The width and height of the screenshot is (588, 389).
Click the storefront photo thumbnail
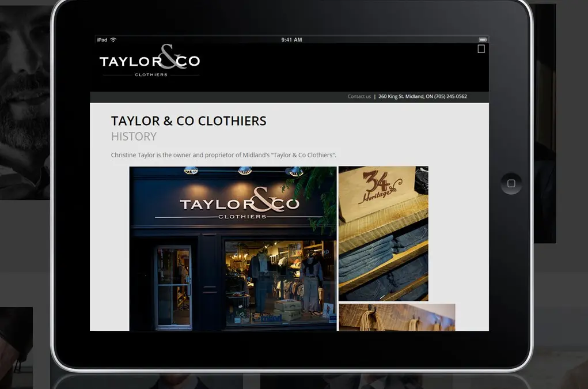(233, 248)
